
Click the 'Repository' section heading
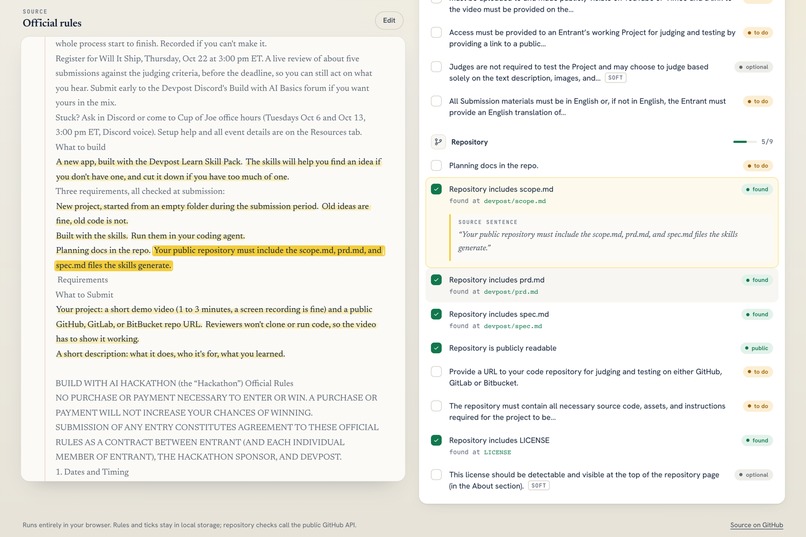point(469,142)
